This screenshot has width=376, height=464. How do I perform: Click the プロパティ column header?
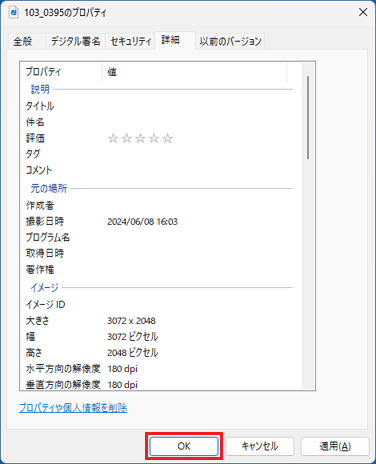62,72
